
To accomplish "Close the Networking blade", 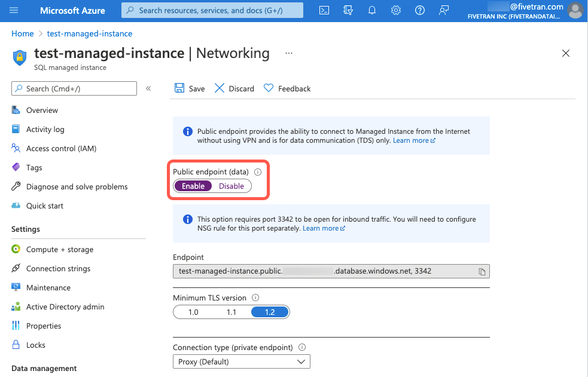I will [x=566, y=53].
